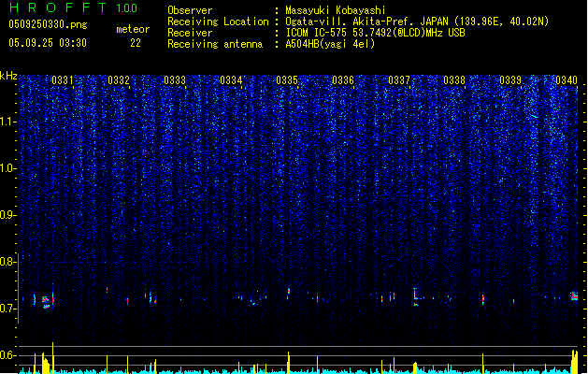Click the meteor count value 22

click(136, 43)
